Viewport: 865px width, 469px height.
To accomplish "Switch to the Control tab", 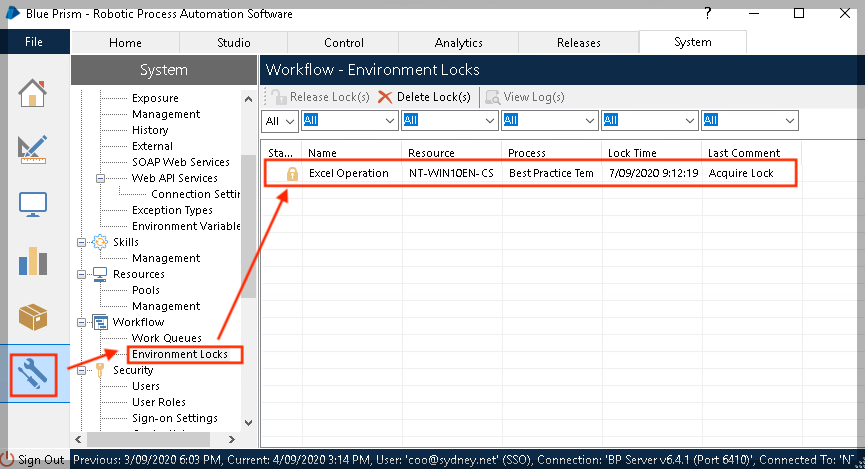I will pos(343,42).
